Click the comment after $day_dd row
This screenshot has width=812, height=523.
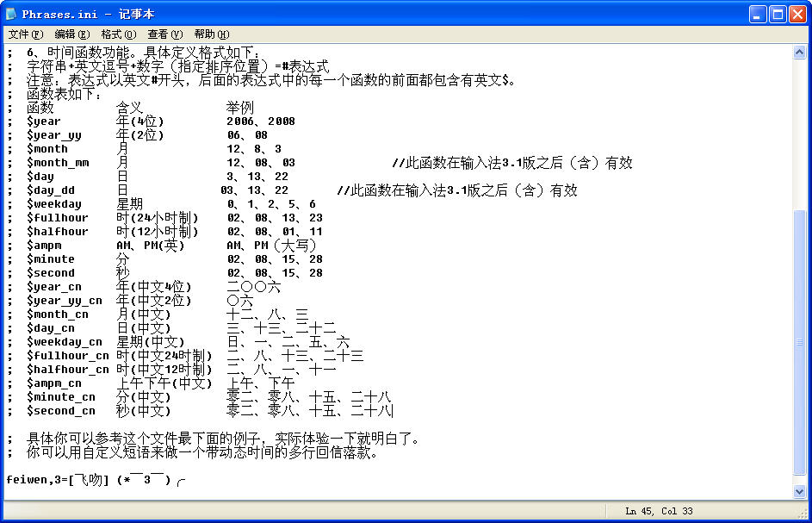[x=457, y=190]
